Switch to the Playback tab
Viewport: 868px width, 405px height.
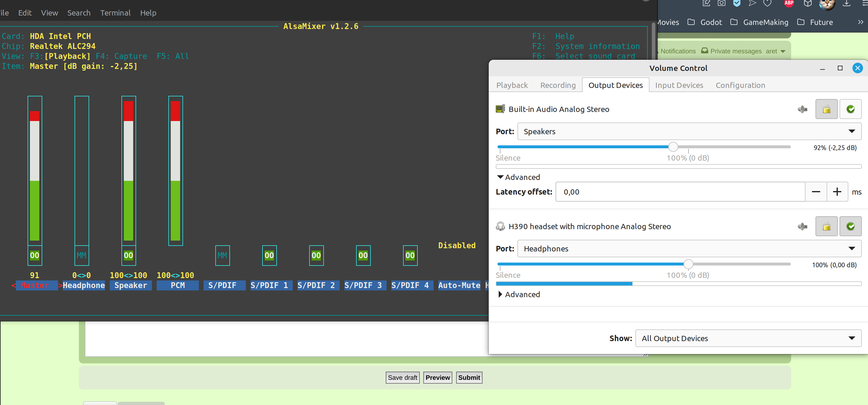[512, 85]
